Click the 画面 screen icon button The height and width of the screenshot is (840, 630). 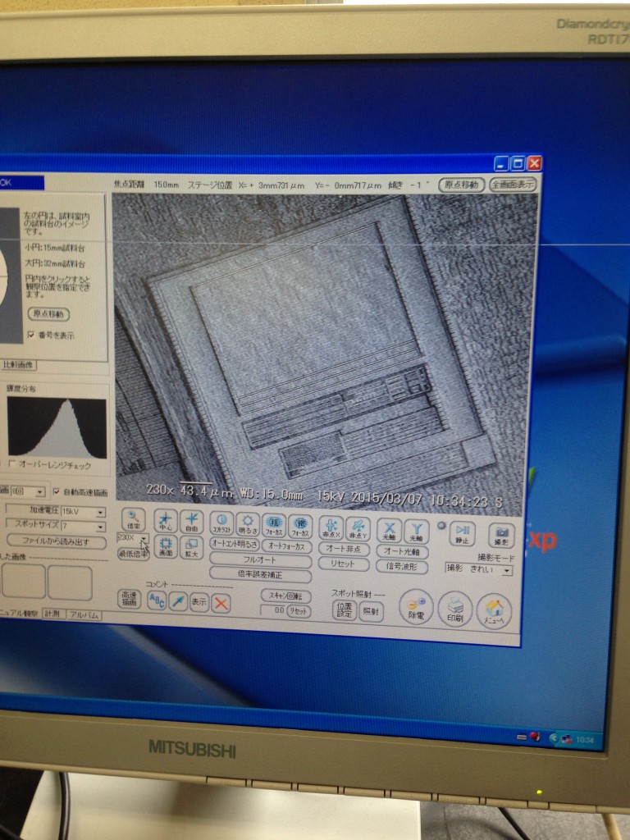166,547
